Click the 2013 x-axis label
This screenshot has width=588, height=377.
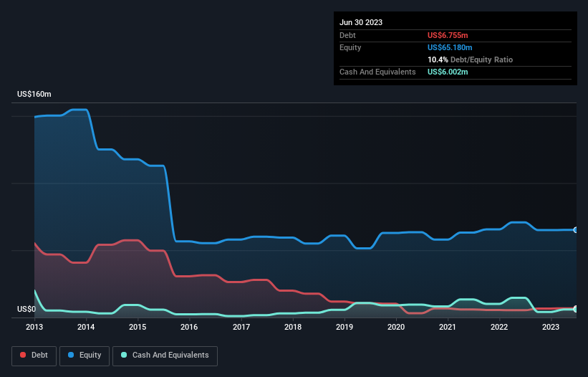pyautogui.click(x=34, y=327)
